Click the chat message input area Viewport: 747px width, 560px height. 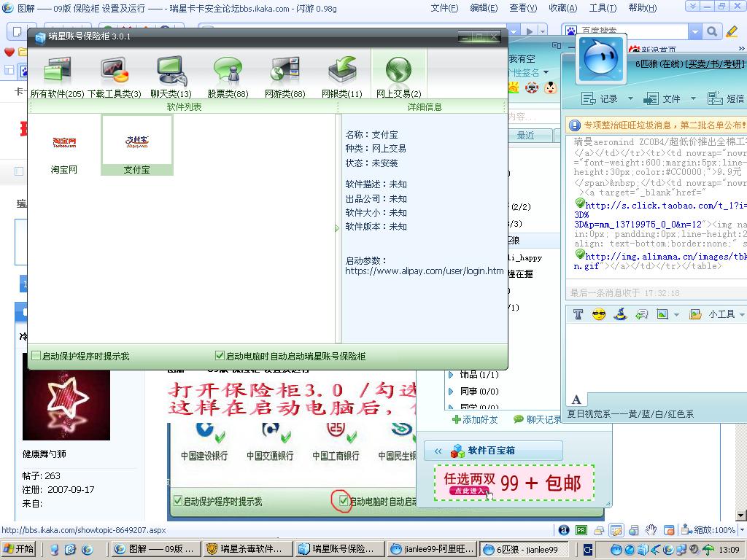tap(657, 357)
